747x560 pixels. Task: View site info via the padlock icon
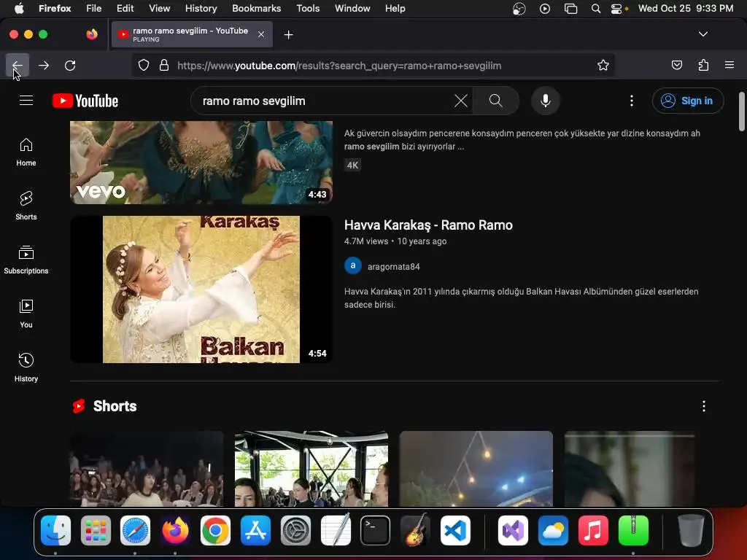[x=164, y=65]
